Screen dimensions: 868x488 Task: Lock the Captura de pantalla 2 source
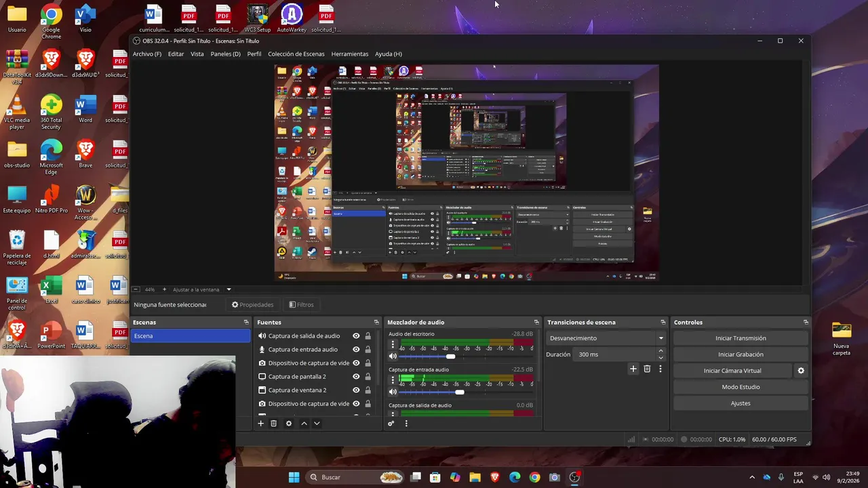[368, 377]
